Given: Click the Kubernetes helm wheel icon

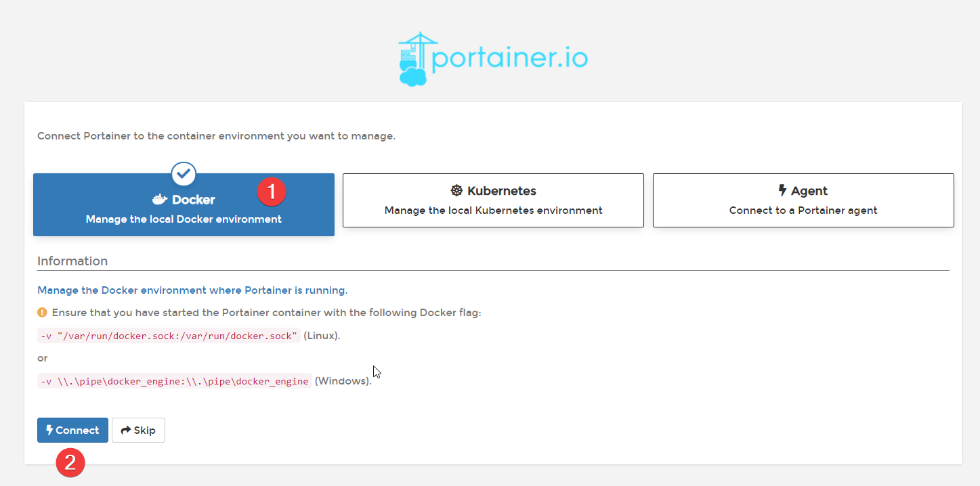Looking at the screenshot, I should coord(456,191).
